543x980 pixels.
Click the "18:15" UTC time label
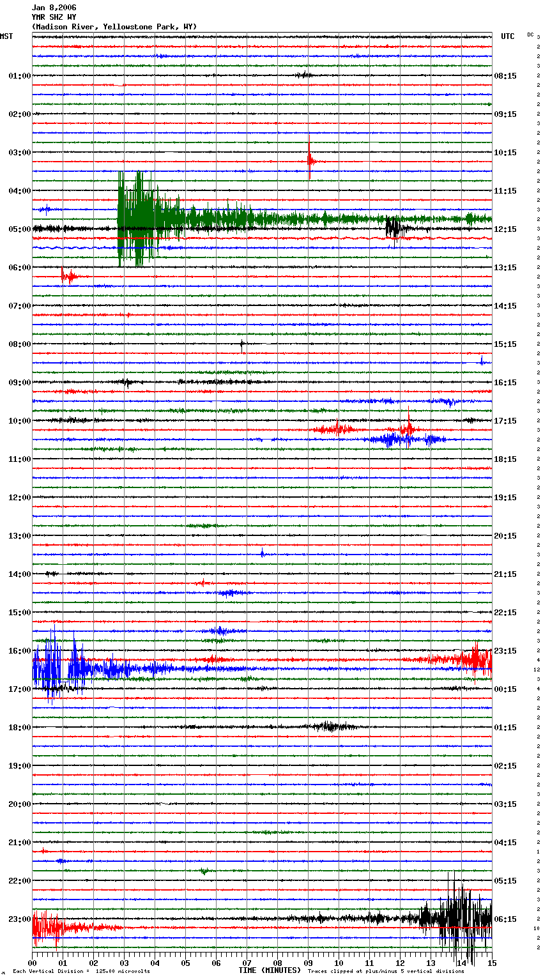click(x=505, y=459)
